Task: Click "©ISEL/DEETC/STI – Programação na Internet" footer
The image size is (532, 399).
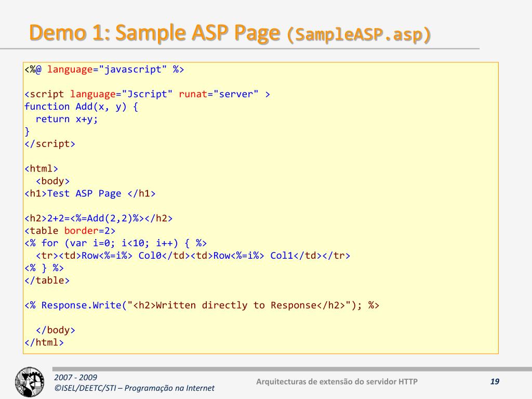Action: point(135,388)
